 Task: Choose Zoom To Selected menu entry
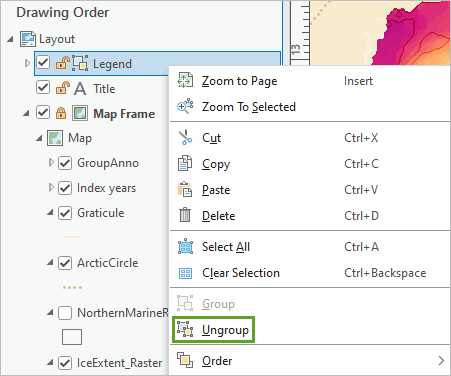(310, 107)
